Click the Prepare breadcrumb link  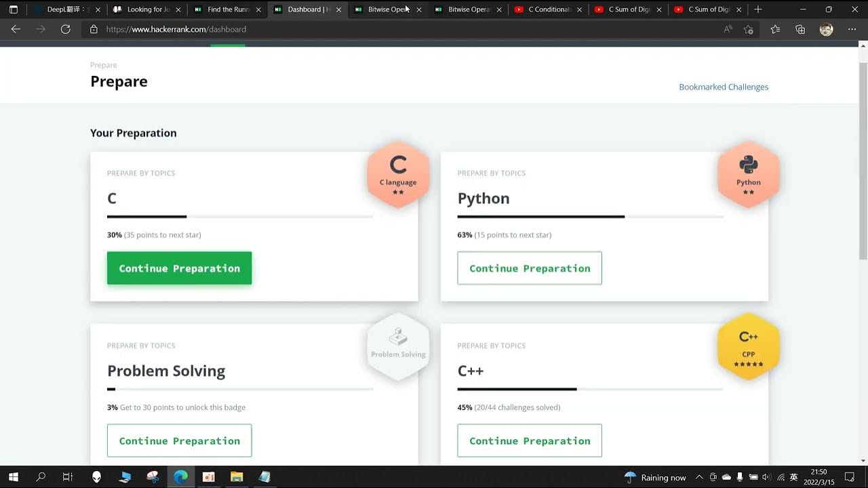click(104, 65)
